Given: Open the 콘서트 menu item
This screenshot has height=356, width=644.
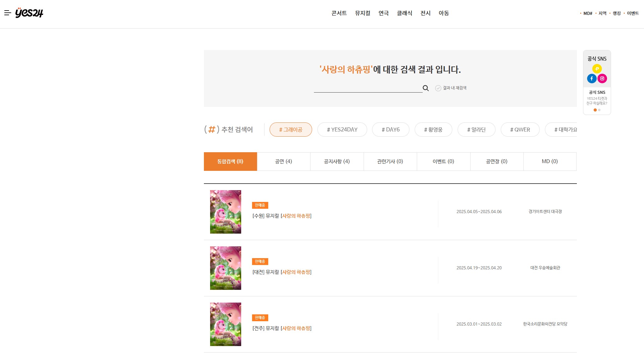Looking at the screenshot, I should coord(339,13).
